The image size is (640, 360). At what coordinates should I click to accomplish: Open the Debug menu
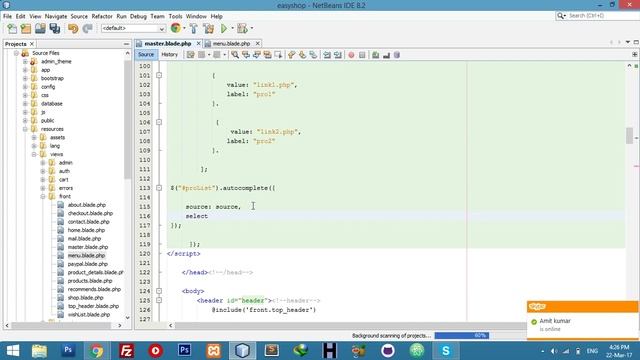coord(138,16)
